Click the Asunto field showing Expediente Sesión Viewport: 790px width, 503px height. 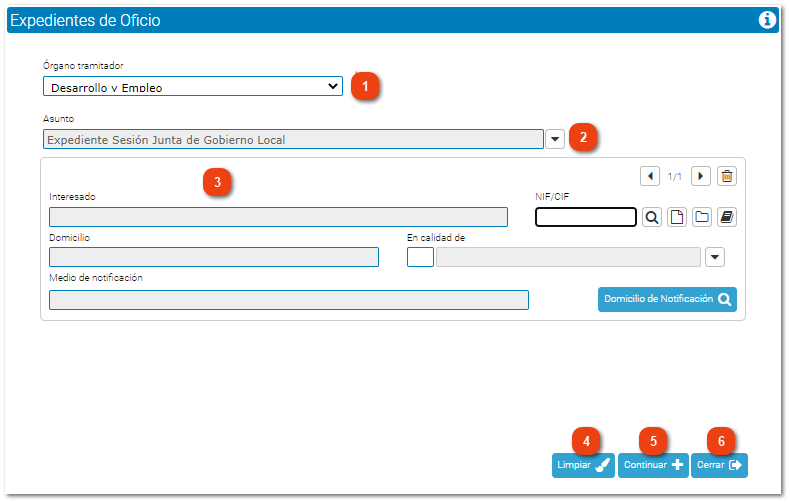point(293,139)
